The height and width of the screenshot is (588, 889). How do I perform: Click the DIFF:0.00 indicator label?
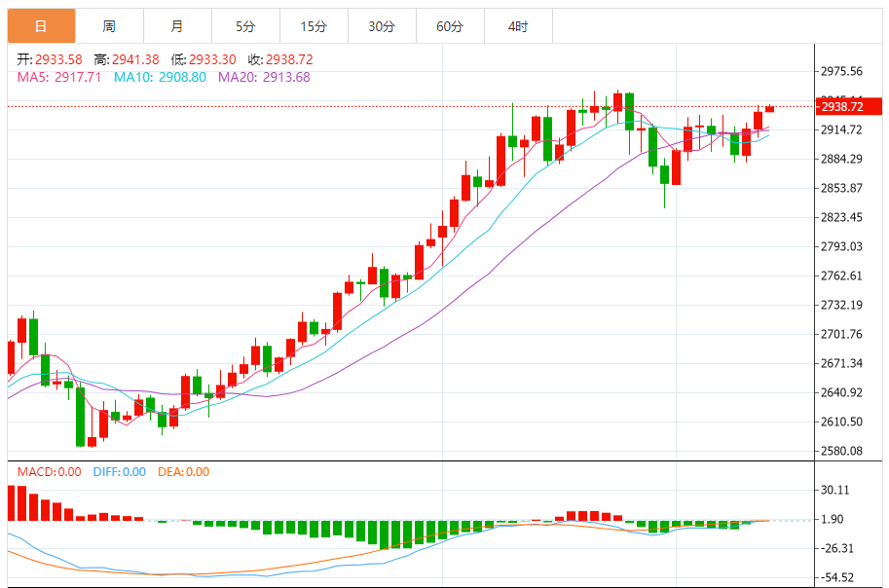pos(120,472)
